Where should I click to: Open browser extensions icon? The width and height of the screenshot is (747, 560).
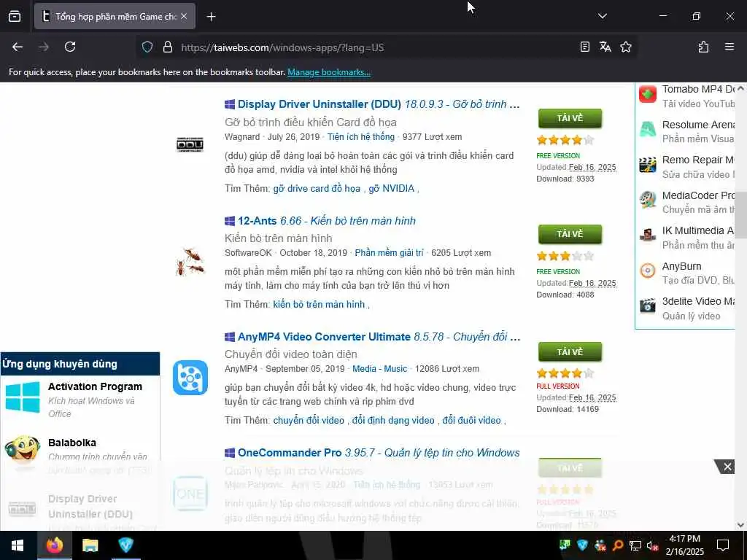point(703,47)
